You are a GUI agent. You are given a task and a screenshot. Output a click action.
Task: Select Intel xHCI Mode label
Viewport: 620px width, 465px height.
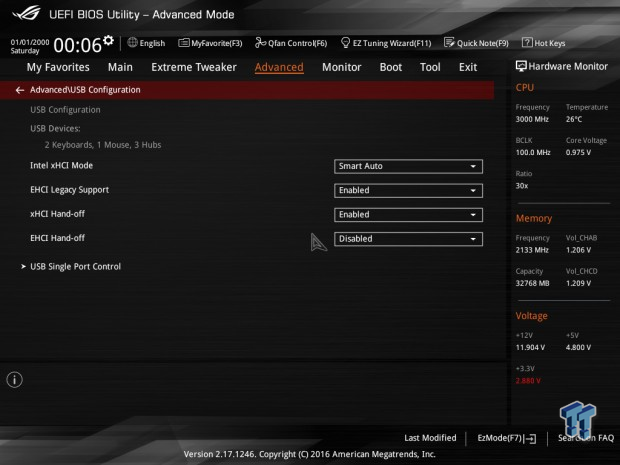point(61,166)
